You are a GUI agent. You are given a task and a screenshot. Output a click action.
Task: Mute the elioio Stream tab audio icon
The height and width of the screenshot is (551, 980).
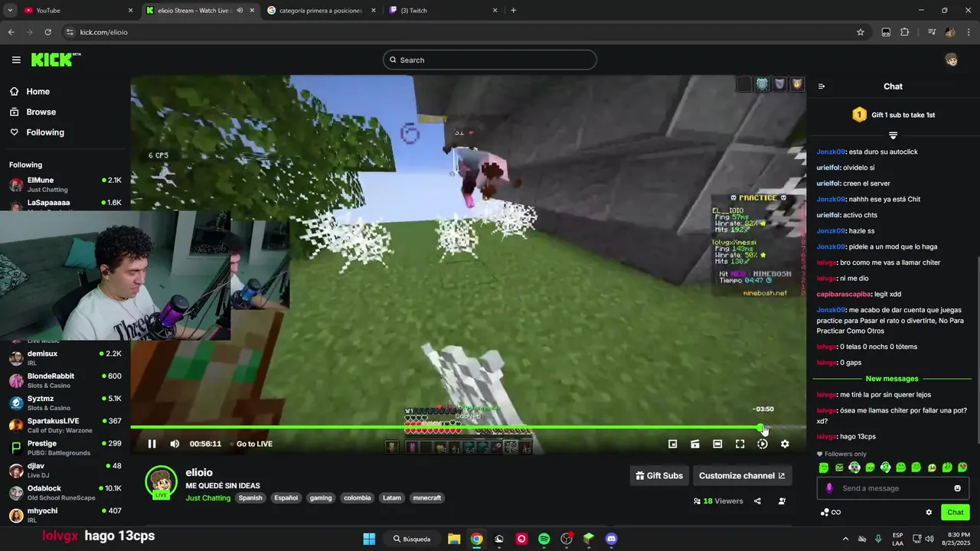pos(240,11)
